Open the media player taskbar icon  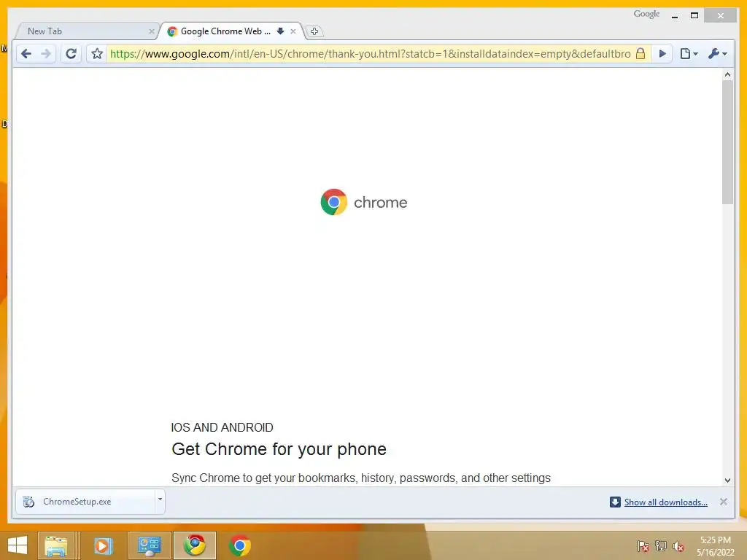[102, 545]
